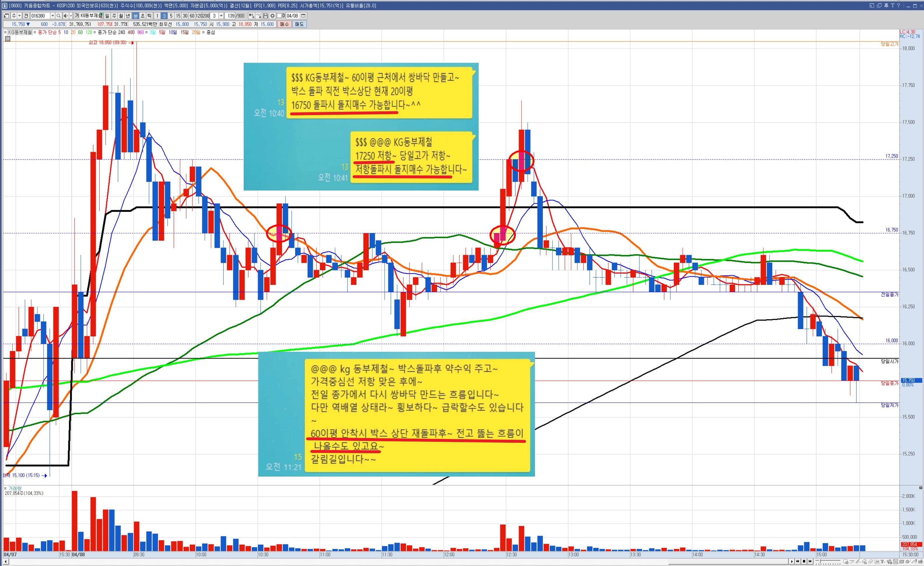Image resolution: width=924 pixels, height=566 pixels.
Task: Switch to 일 daily period tab
Action: coord(107,16)
